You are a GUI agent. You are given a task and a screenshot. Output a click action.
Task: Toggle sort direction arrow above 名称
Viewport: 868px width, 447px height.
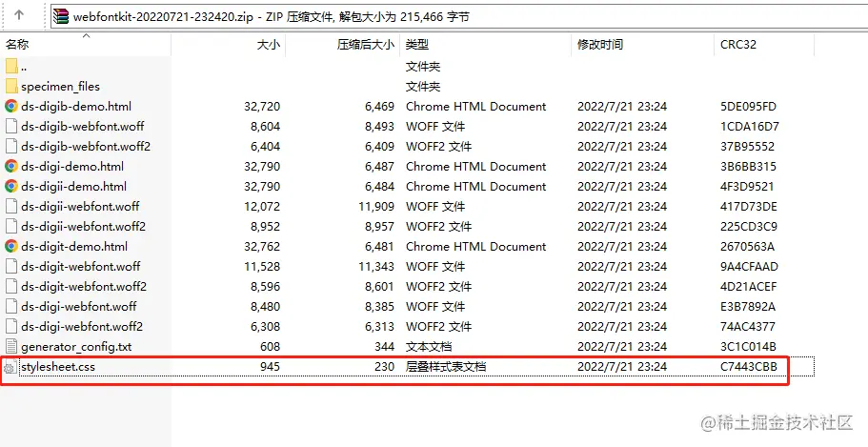(87, 36)
